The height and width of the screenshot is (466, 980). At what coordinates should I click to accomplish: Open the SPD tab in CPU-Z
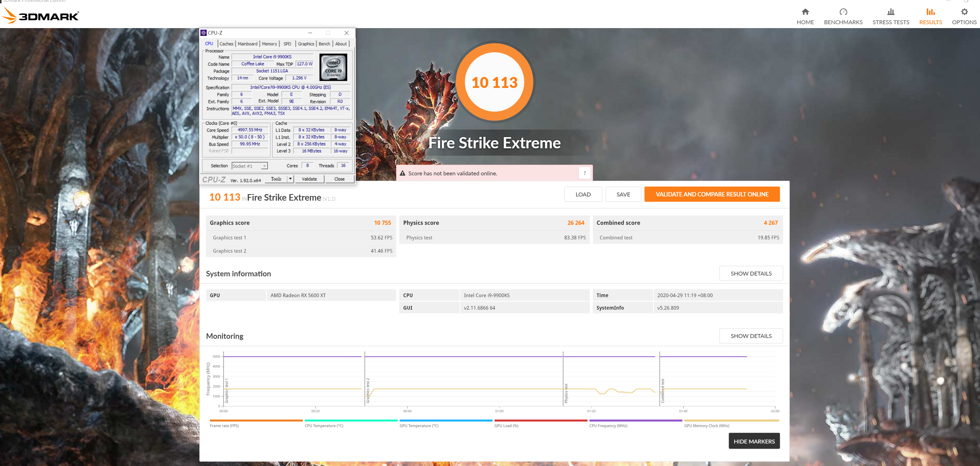pyautogui.click(x=287, y=44)
